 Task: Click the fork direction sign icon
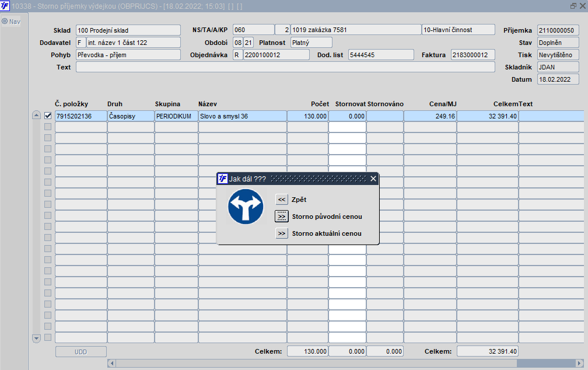246,206
